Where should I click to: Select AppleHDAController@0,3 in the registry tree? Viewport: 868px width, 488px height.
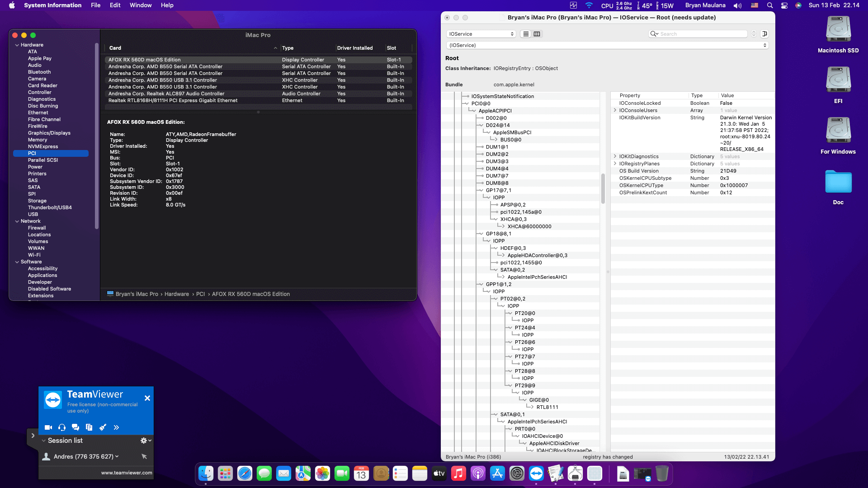(537, 255)
